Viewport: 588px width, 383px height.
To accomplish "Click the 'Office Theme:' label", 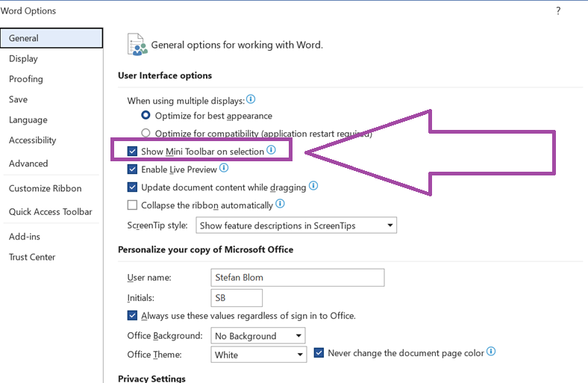I will 154,355.
